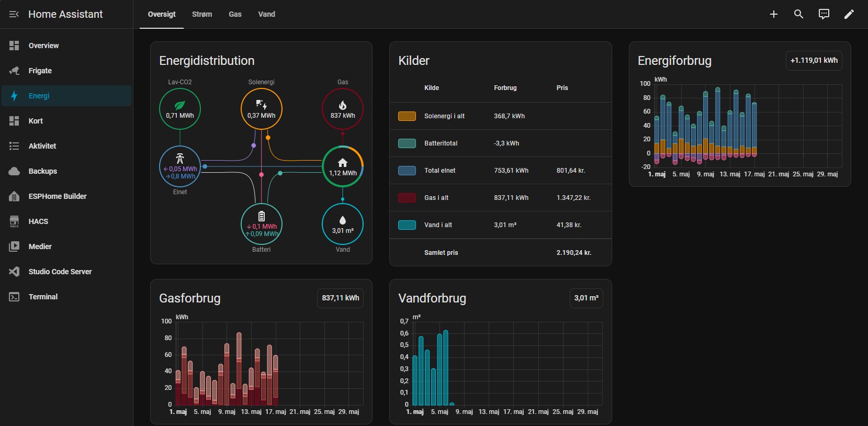868x426 pixels.
Task: Click the Home Assistant title
Action: click(x=65, y=14)
